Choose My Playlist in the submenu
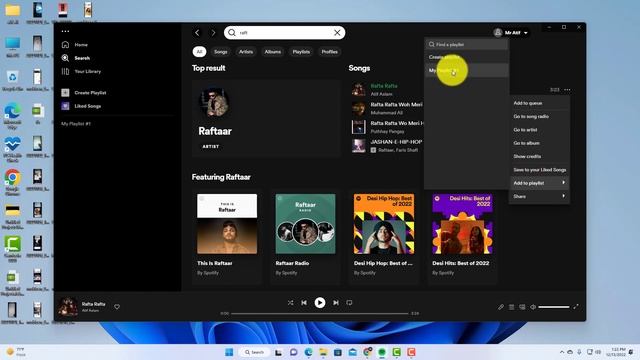The image size is (640, 360). (x=466, y=70)
